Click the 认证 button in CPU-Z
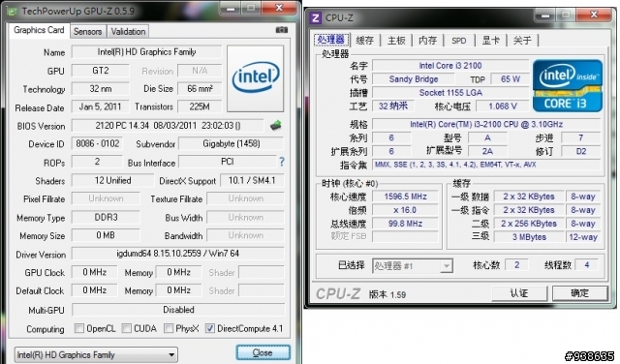This screenshot has height=364, width=620. tap(519, 293)
